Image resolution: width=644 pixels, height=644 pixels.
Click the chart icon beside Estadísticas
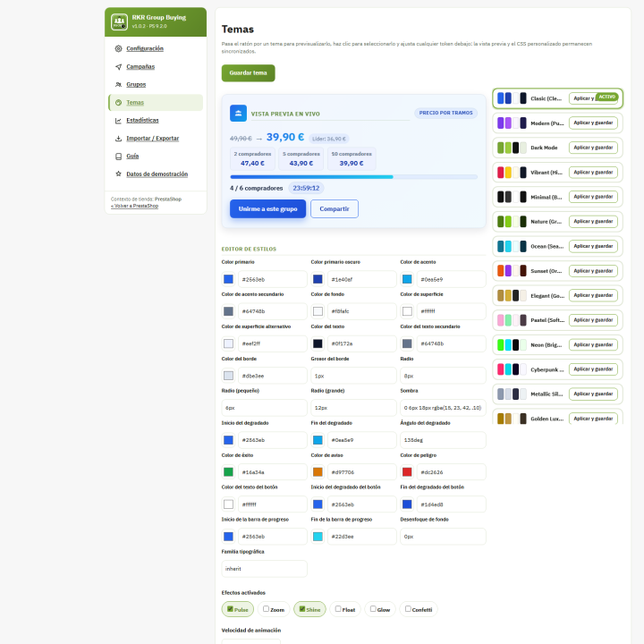(x=118, y=121)
